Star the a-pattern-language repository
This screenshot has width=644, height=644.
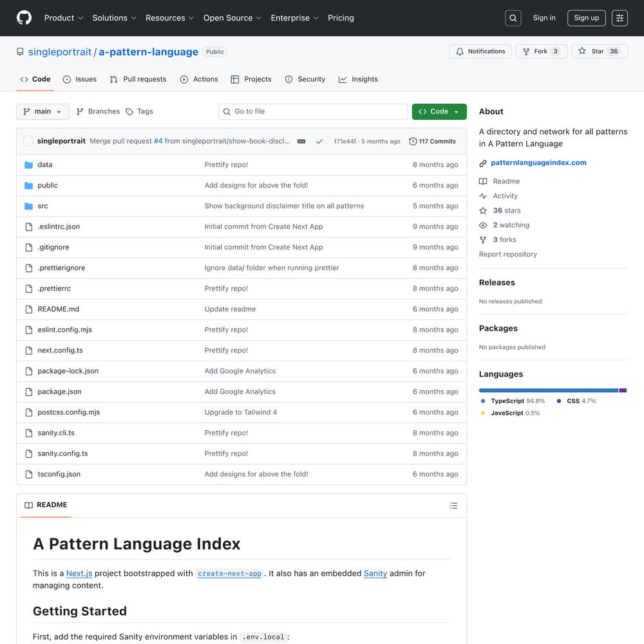(x=598, y=52)
